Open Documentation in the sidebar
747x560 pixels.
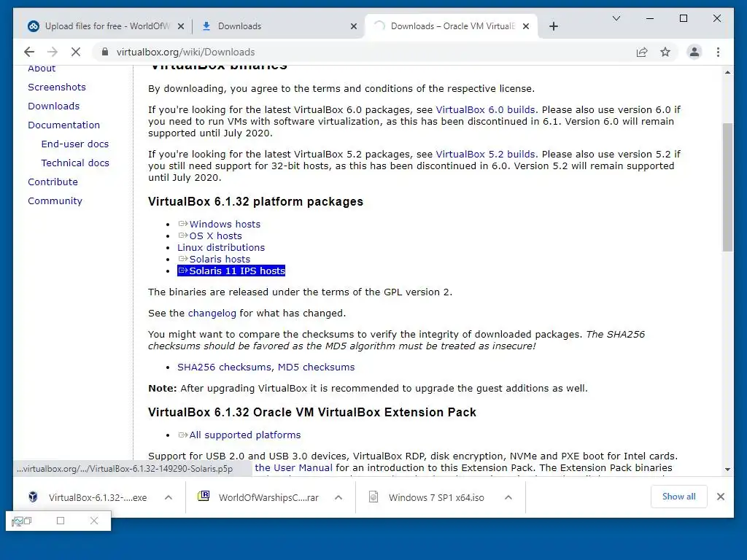pos(64,125)
